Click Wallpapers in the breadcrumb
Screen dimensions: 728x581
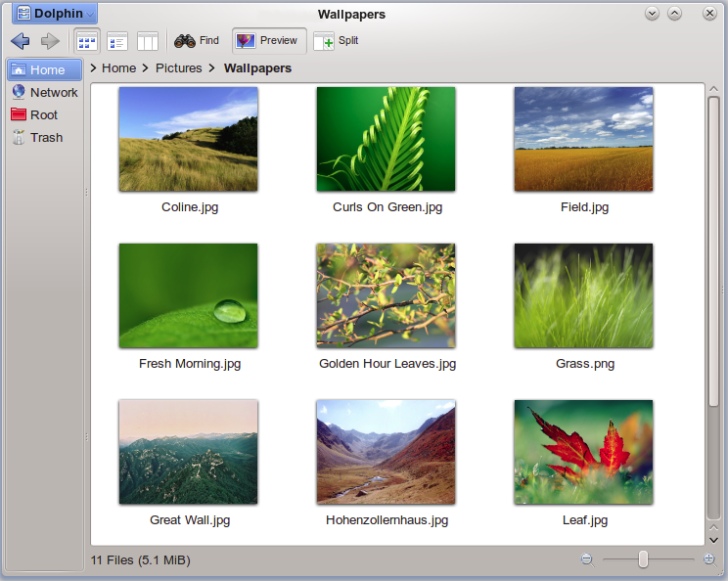257,68
